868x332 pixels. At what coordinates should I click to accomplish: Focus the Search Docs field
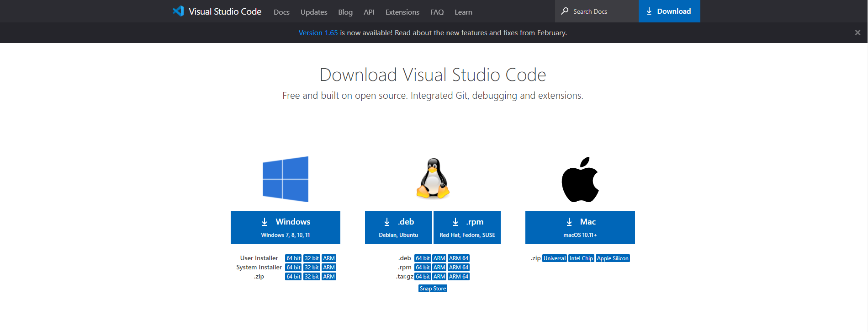pos(597,11)
